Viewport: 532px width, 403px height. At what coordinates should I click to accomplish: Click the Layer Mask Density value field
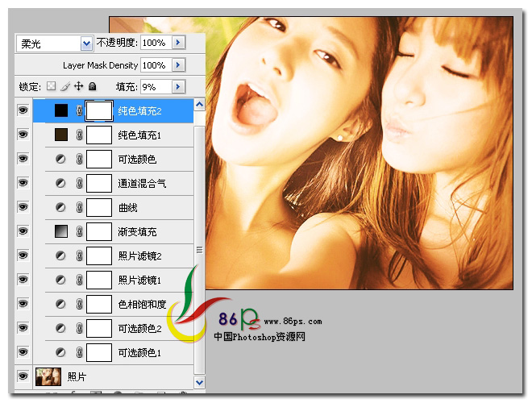coord(155,64)
